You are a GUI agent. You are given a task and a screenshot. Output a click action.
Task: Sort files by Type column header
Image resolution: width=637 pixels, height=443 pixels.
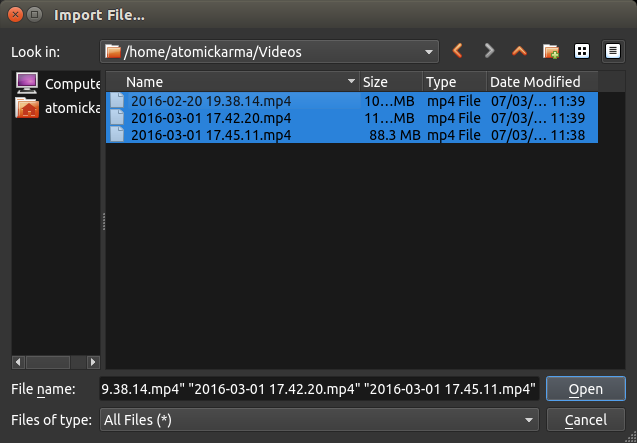[x=455, y=82]
